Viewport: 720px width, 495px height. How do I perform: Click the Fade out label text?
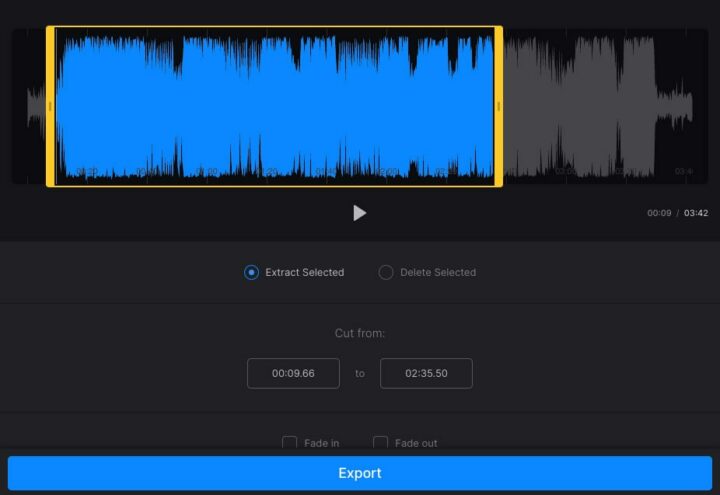point(416,443)
